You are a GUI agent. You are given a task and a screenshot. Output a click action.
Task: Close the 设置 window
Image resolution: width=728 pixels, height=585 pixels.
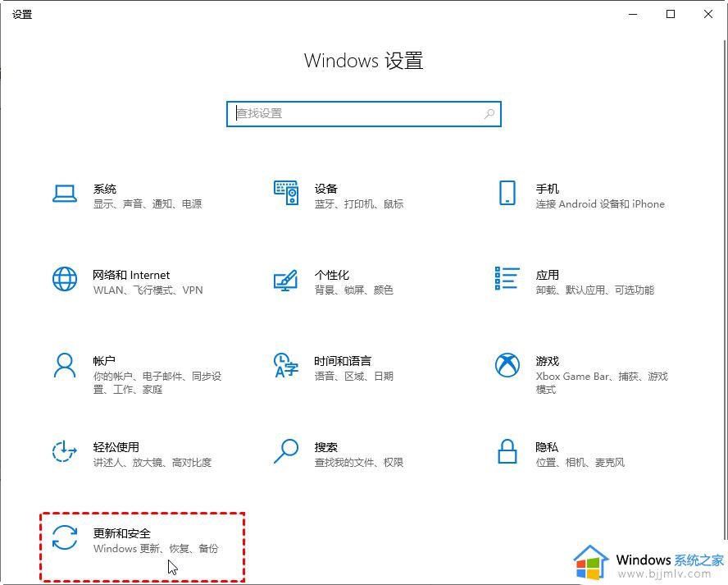point(708,14)
